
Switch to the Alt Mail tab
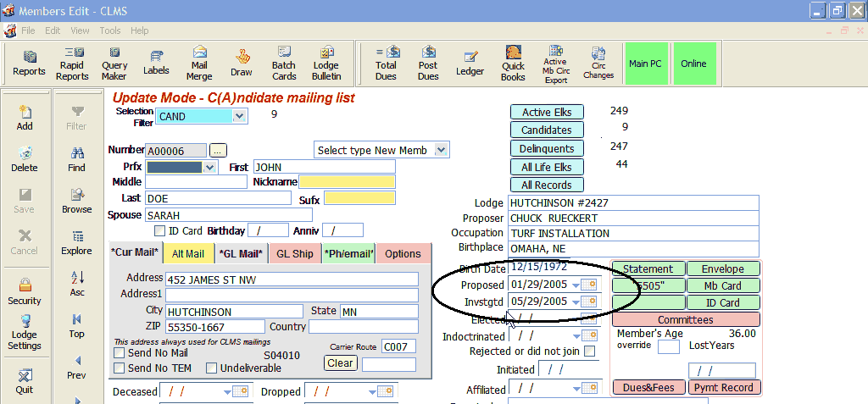[187, 253]
